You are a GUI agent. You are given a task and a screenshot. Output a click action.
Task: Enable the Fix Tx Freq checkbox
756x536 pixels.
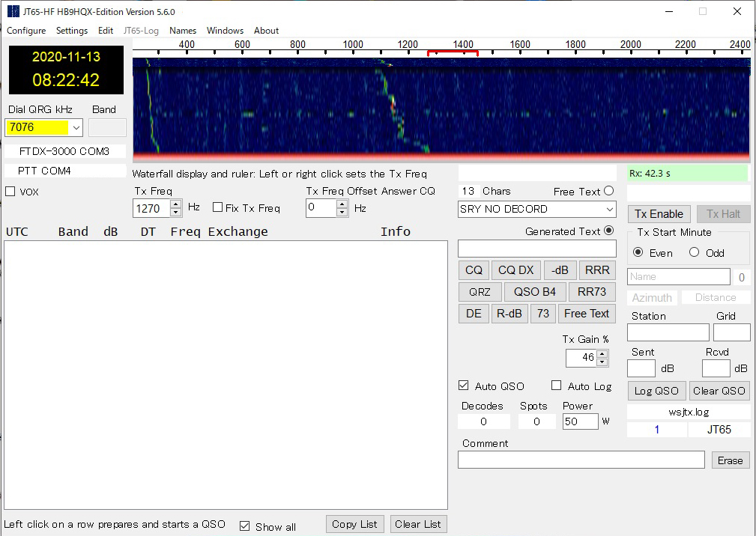pos(218,207)
